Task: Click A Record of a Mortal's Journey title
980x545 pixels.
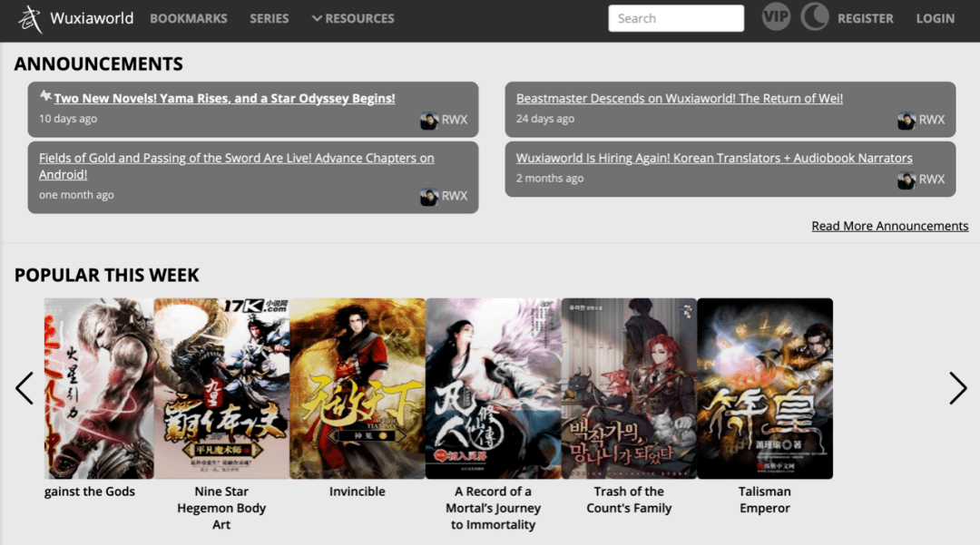Action: (x=493, y=508)
